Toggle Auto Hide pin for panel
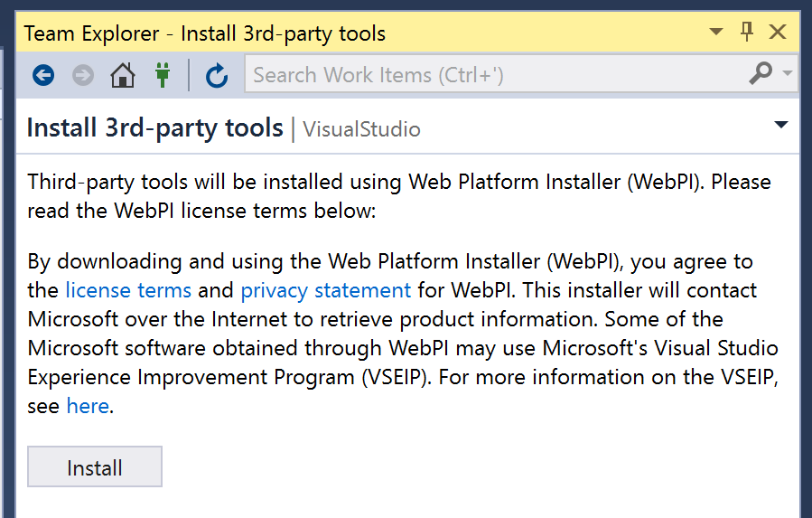This screenshot has height=518, width=812. 747,33
